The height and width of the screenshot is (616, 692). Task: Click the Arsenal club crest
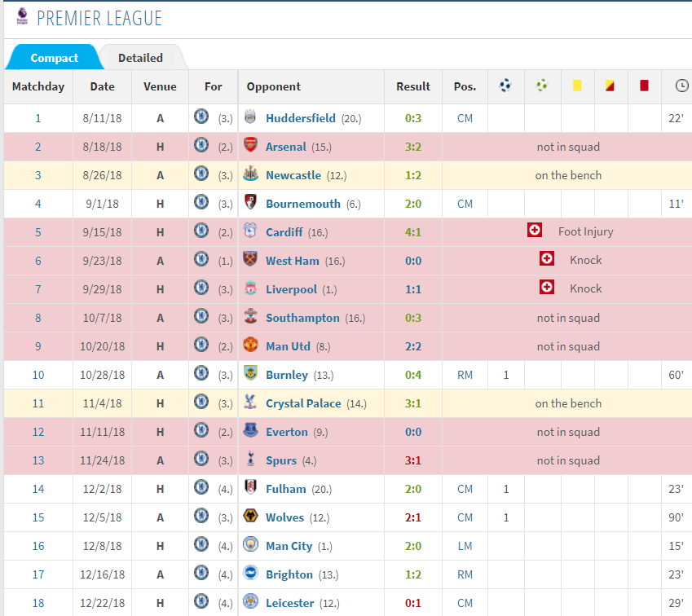pyautogui.click(x=250, y=145)
